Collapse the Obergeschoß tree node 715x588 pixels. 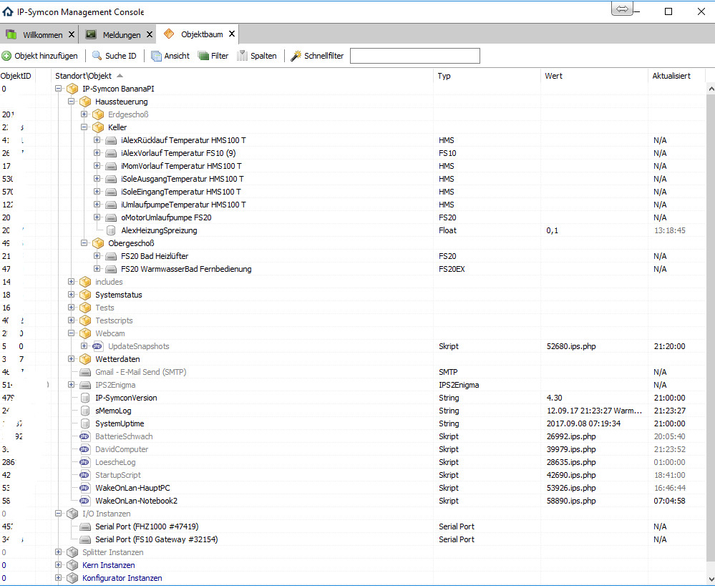coord(84,243)
